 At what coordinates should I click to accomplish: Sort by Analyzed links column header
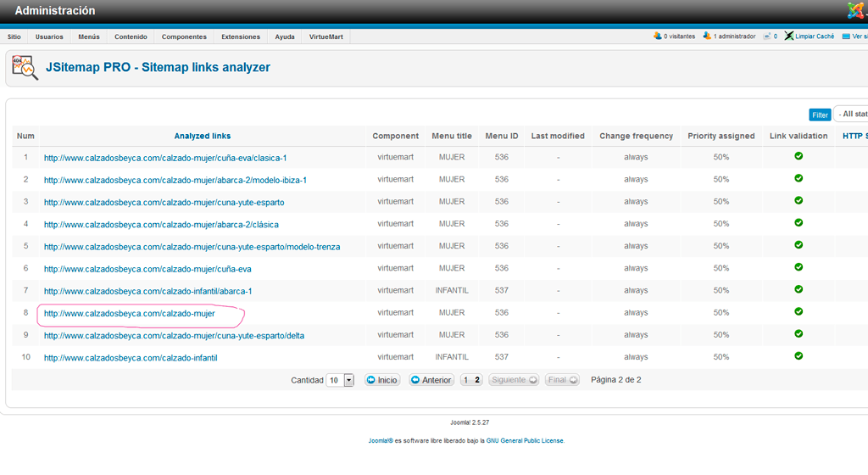tap(202, 136)
